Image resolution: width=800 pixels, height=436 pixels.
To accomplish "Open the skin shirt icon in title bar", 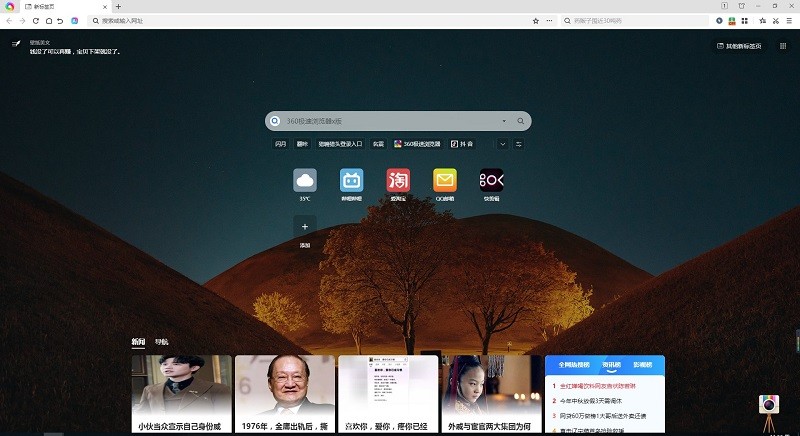I will (741, 6).
